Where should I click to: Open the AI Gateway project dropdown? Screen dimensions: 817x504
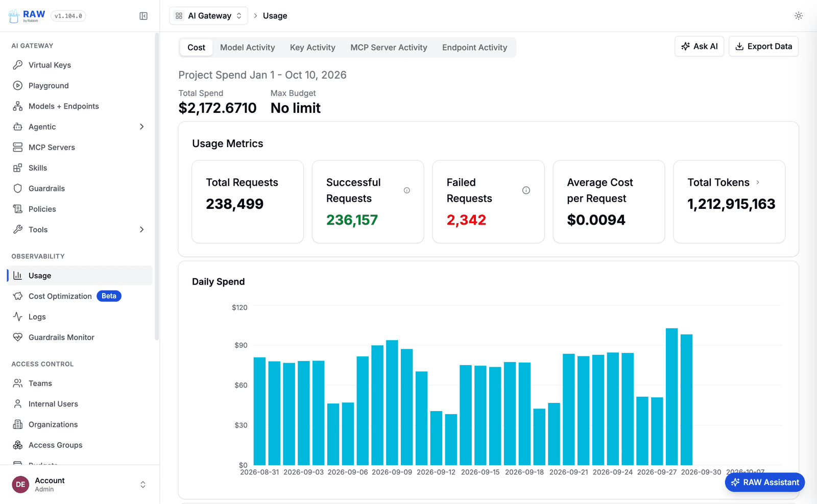(x=208, y=16)
